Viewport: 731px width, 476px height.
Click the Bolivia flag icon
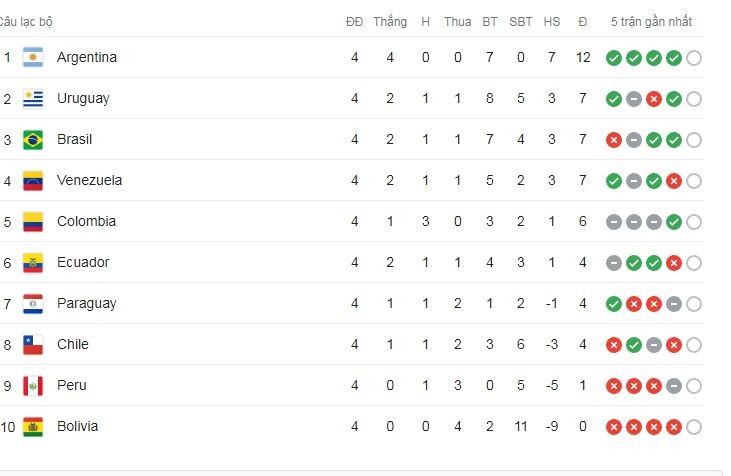33,426
